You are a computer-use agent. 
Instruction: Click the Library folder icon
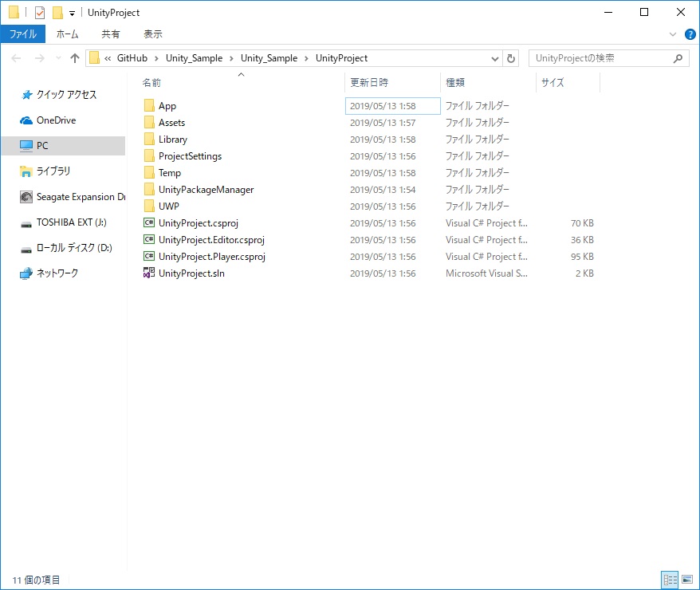(149, 140)
